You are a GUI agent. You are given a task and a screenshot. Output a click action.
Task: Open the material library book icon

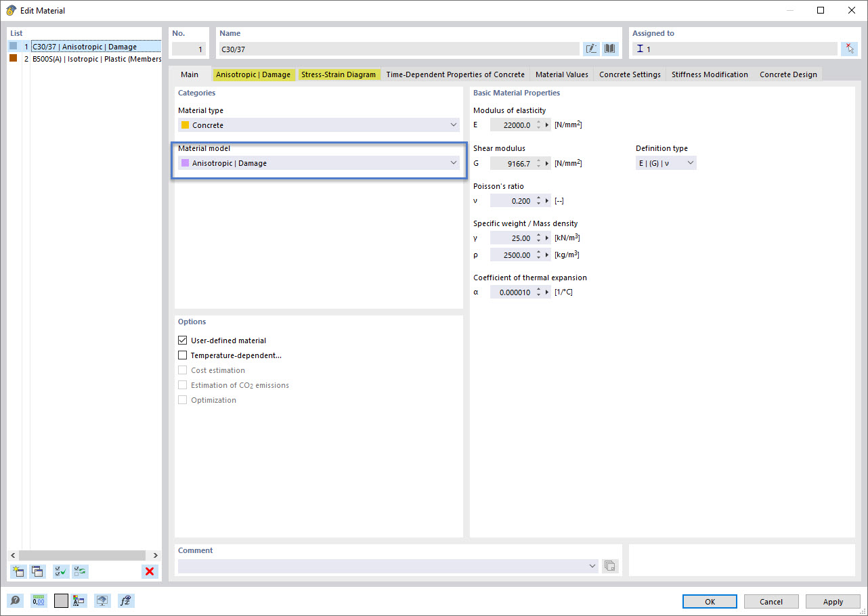pos(609,48)
